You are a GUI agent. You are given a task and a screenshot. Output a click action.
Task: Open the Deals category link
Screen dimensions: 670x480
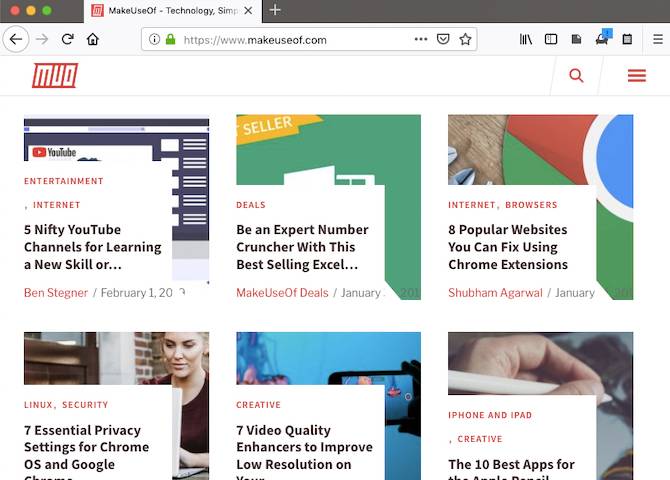[x=251, y=205]
